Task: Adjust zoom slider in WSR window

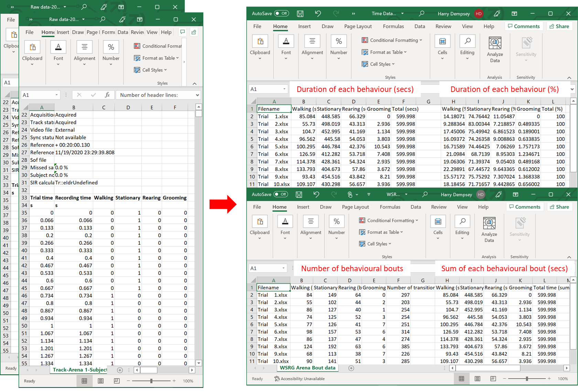Action: point(527,379)
